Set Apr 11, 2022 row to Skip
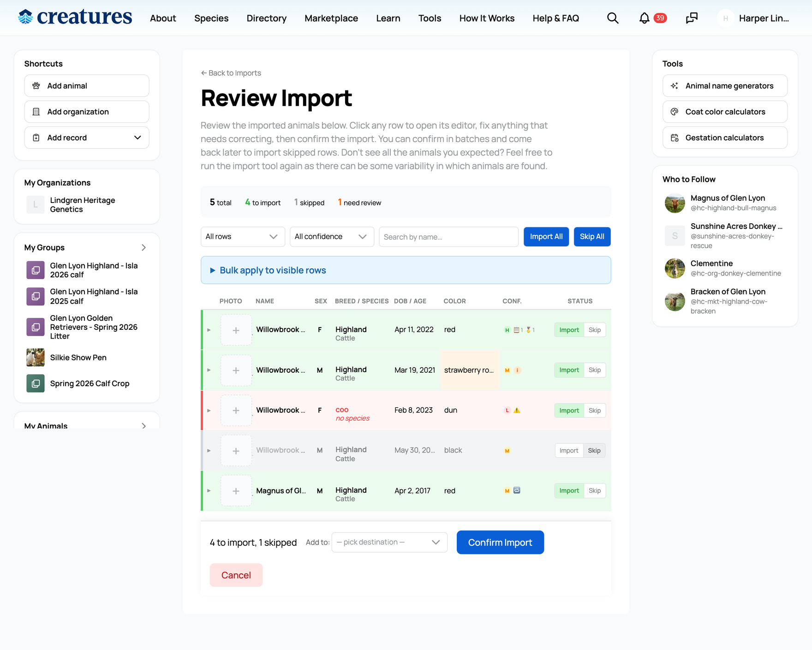 (595, 330)
